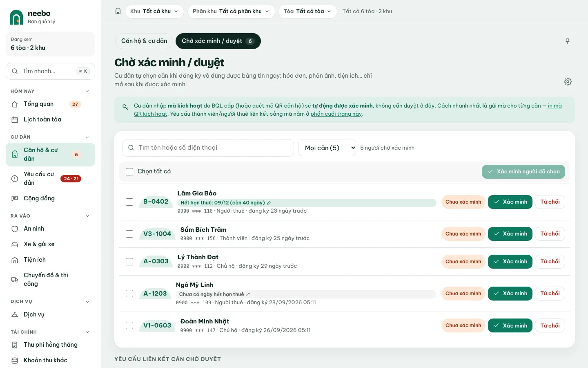Expand the Phân khu filter dropdown
588x368 pixels.
click(231, 11)
